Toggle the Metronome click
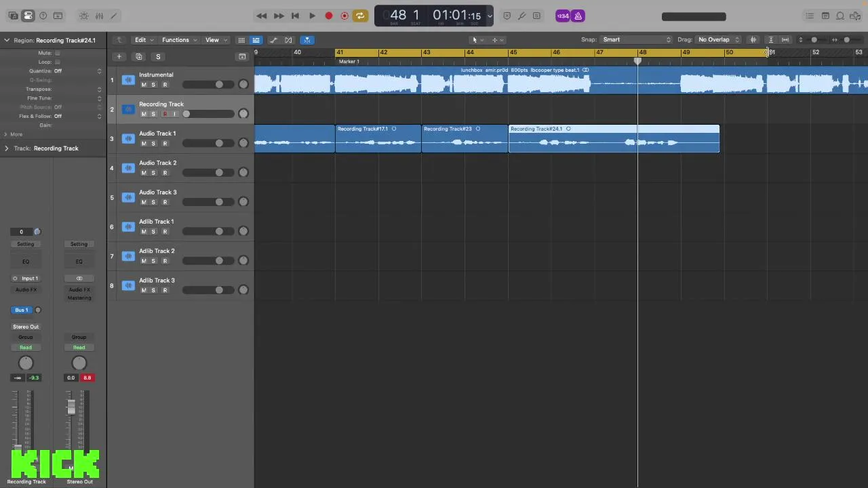The image size is (868, 488). (578, 16)
